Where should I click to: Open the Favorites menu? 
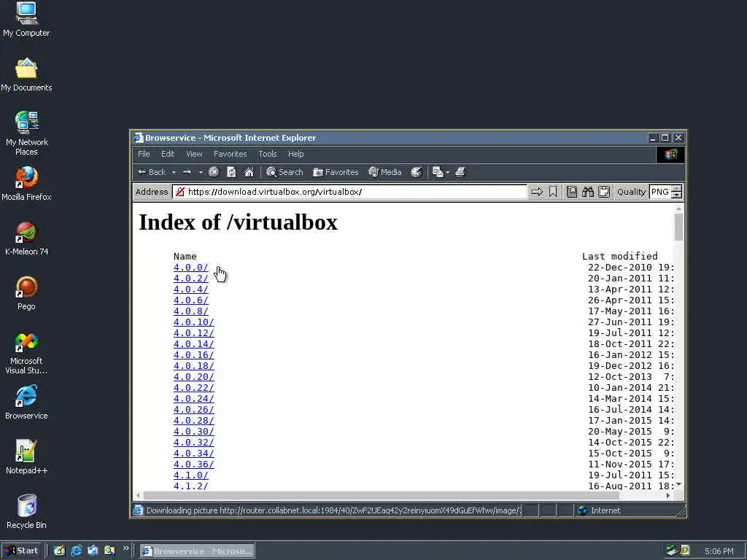tap(230, 154)
